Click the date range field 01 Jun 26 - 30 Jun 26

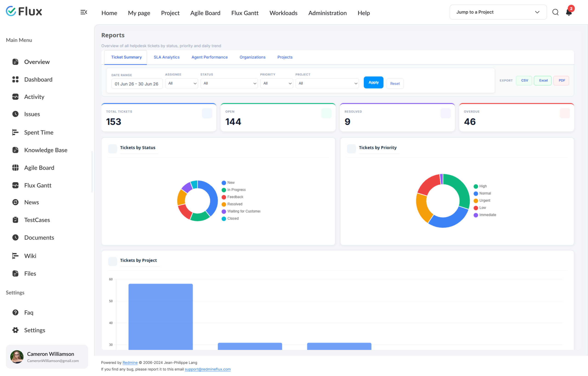[137, 84]
